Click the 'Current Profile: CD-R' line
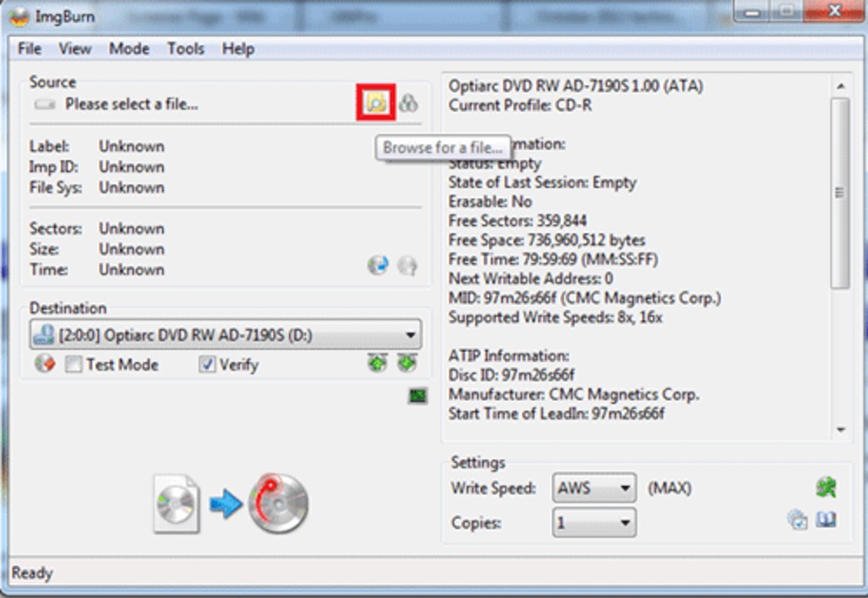The image size is (868, 598). click(520, 105)
